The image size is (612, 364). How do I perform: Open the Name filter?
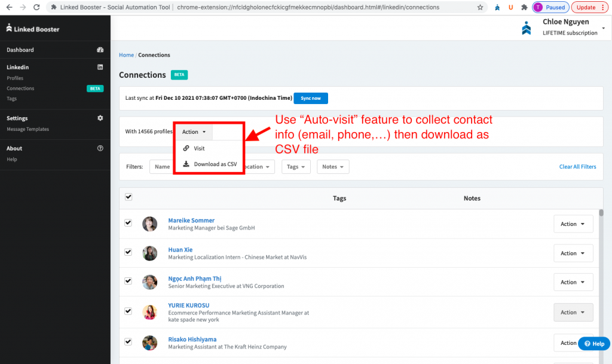[162, 167]
